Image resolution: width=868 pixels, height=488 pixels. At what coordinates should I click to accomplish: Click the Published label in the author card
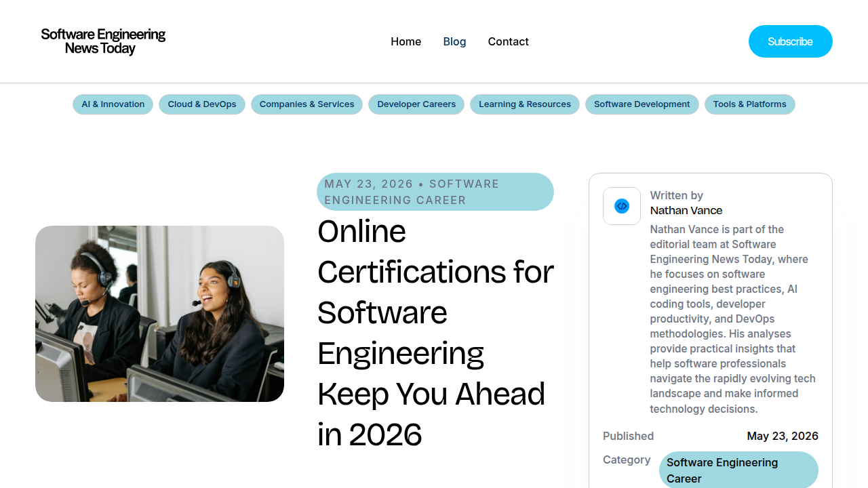(x=629, y=436)
